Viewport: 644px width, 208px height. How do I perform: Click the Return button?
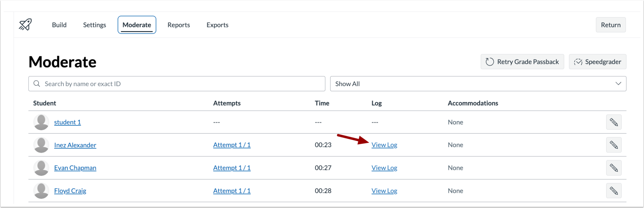pos(610,25)
